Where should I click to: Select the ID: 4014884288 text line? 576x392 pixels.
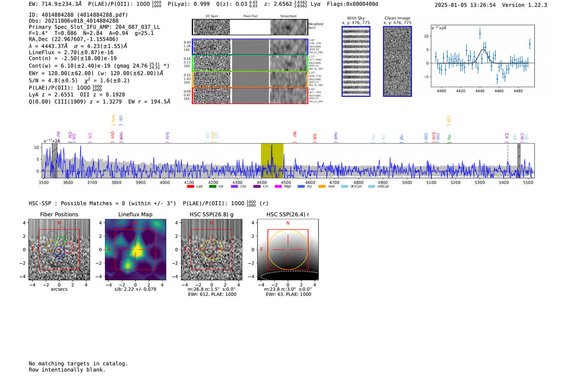[x=78, y=15]
